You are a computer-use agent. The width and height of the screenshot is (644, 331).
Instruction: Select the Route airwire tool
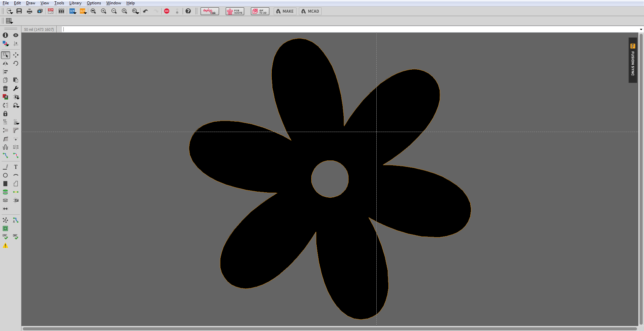[x=5, y=155]
